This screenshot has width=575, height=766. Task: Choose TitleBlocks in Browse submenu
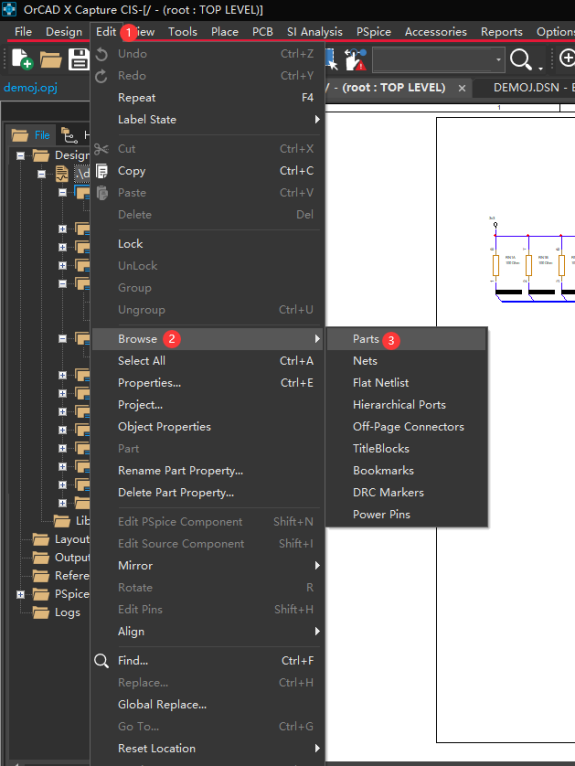click(x=406, y=449)
